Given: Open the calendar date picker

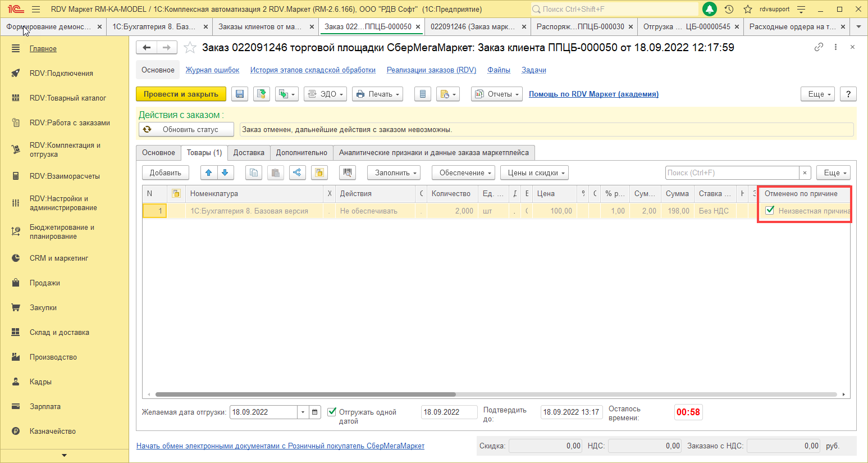Looking at the screenshot, I should 315,412.
